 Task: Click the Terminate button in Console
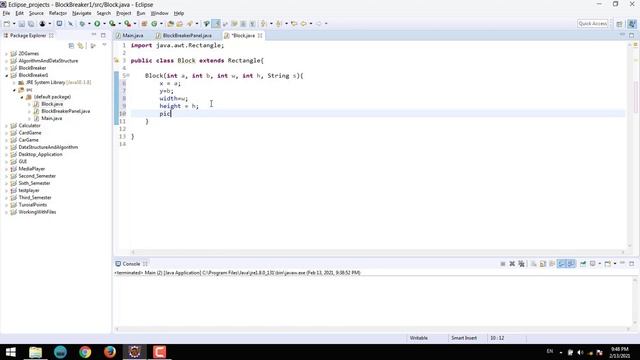(x=503, y=264)
